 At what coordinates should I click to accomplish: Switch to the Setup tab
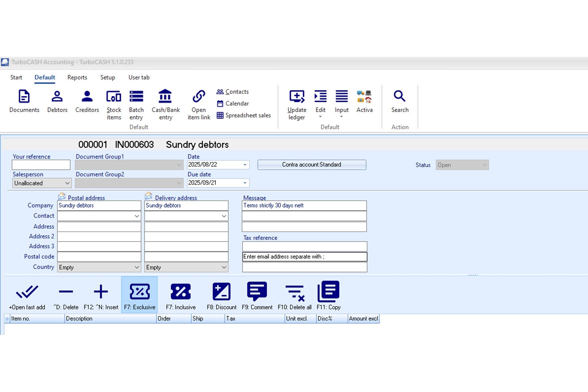[108, 77]
